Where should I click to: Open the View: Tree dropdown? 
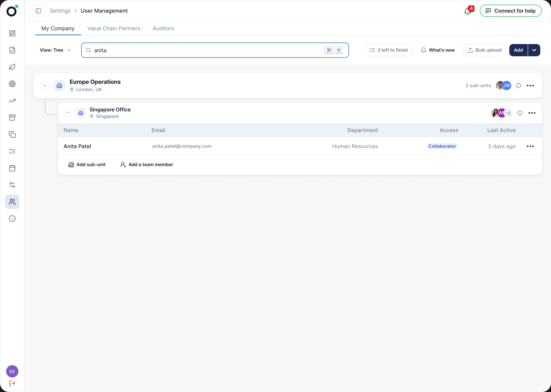tap(55, 50)
